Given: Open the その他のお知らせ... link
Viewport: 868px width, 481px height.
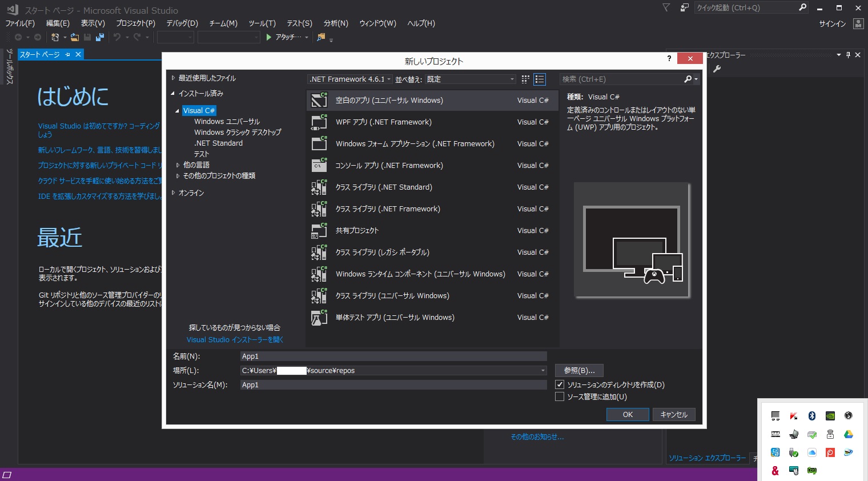Looking at the screenshot, I should [x=537, y=437].
